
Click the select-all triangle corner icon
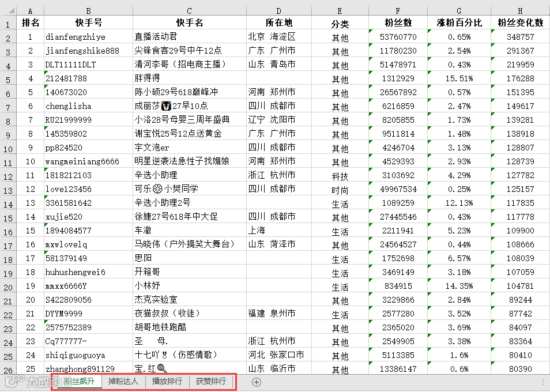12,9
